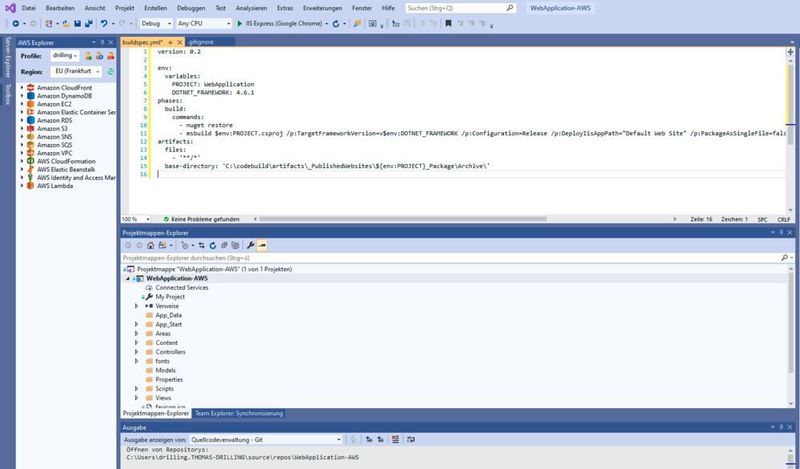
Task: Open the Any CPU platform dropdown
Action: pos(204,23)
